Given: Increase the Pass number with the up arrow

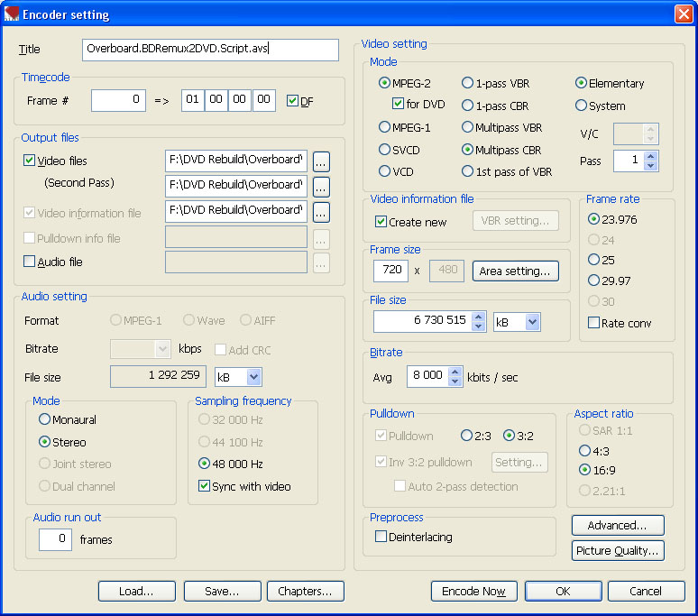Looking at the screenshot, I should point(651,156).
